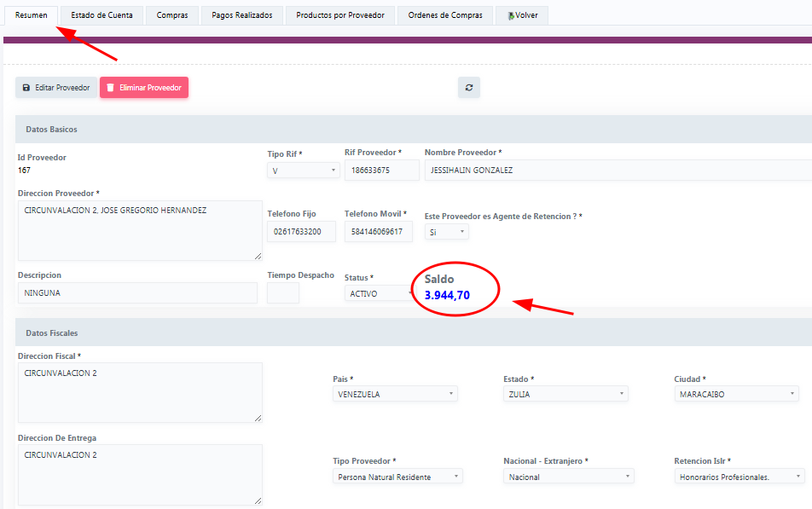This screenshot has width=812, height=509.
Task: Expand the Agente de Retencion dropdown
Action: 447,232
